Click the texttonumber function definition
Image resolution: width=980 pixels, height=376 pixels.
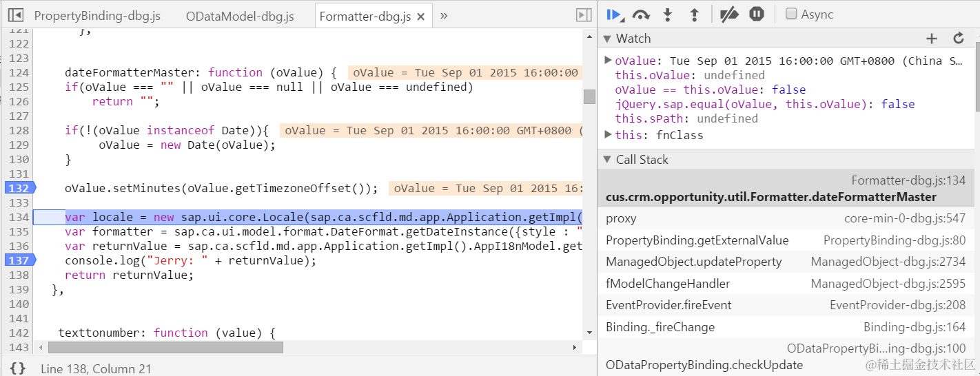pos(167,333)
